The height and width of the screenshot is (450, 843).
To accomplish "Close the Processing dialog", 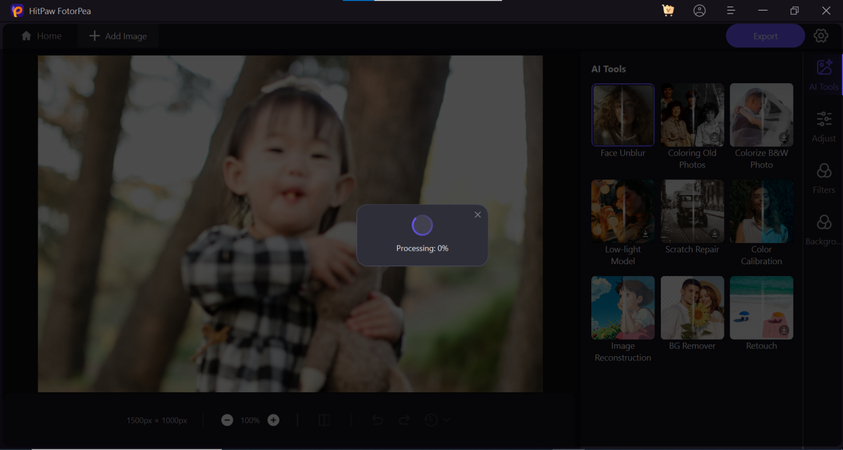I will [477, 215].
